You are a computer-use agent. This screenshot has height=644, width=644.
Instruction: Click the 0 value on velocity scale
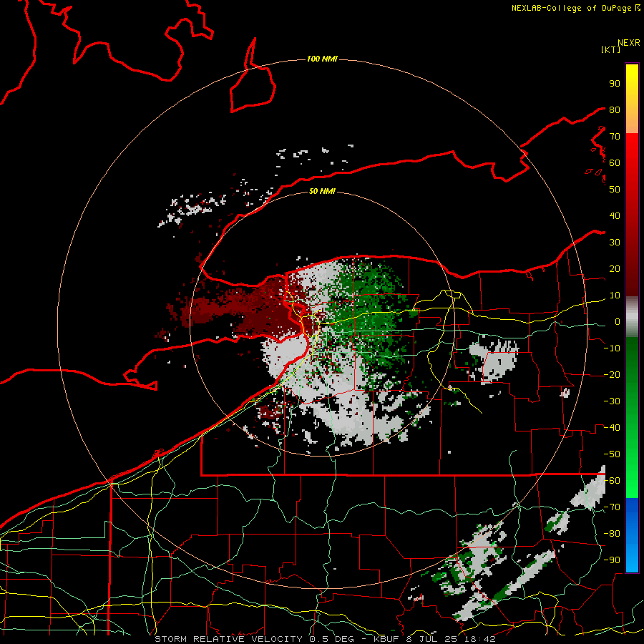(x=618, y=321)
